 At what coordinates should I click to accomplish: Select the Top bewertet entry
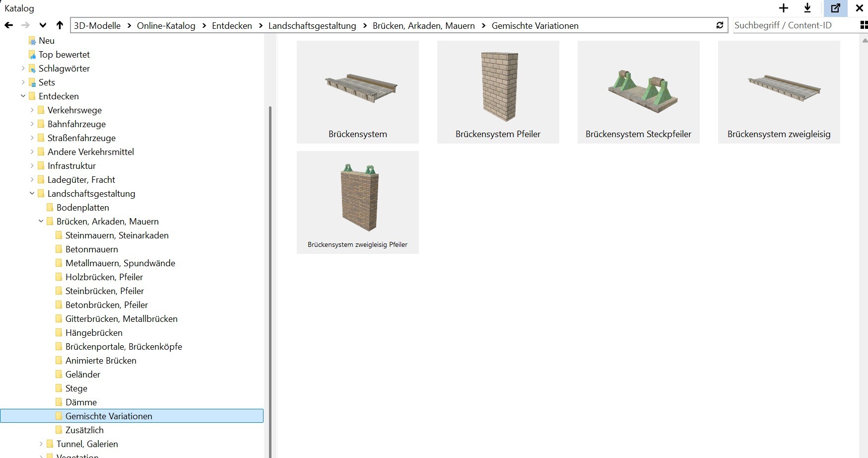(64, 55)
